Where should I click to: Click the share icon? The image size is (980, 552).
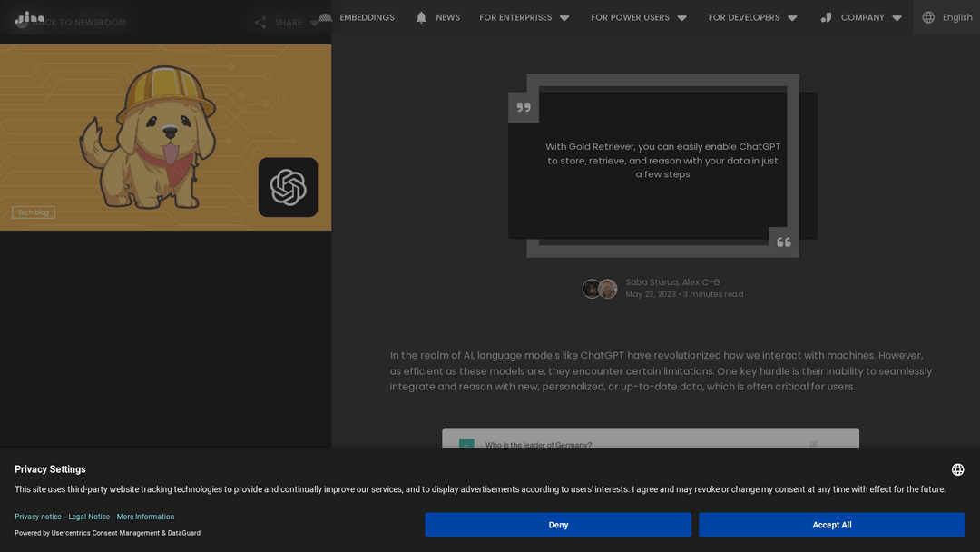260,23
